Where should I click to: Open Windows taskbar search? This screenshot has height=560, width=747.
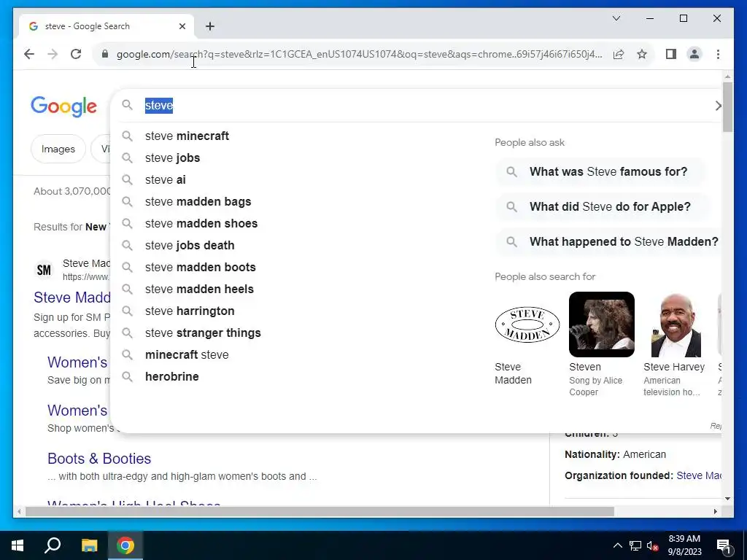click(x=53, y=545)
